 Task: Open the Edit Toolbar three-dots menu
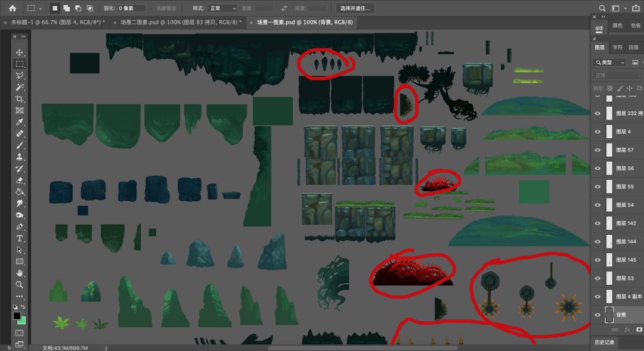(19, 296)
